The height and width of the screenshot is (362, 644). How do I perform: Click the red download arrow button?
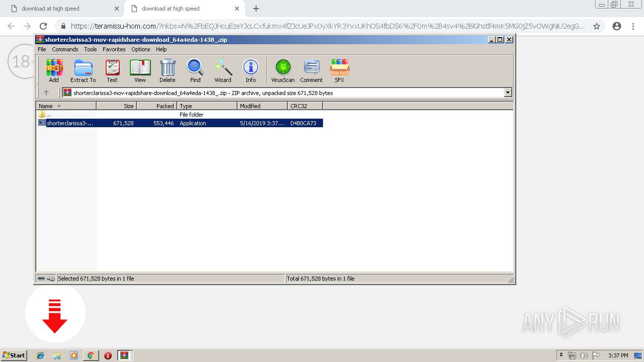pyautogui.click(x=55, y=314)
